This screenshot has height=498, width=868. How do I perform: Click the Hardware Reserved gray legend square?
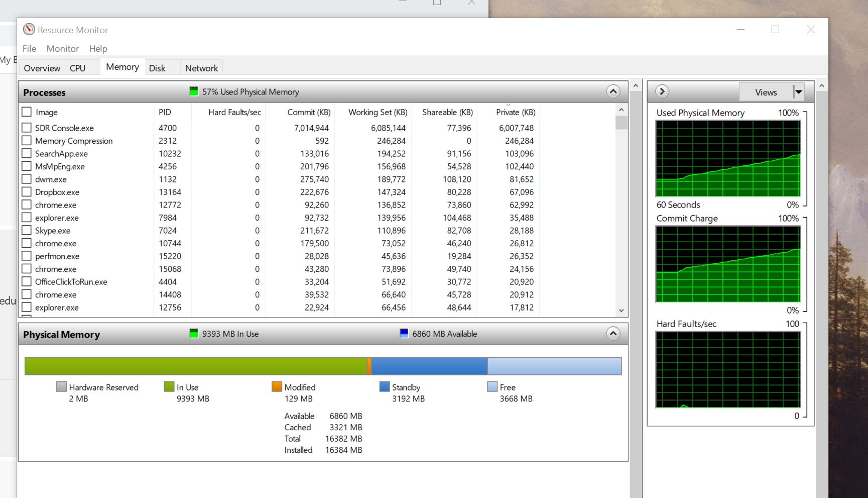click(61, 387)
